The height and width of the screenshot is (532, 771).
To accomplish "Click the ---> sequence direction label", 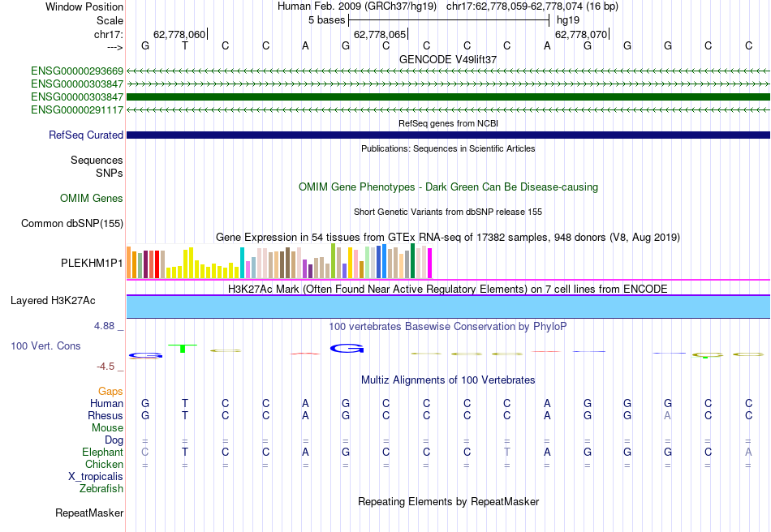I will [x=114, y=47].
